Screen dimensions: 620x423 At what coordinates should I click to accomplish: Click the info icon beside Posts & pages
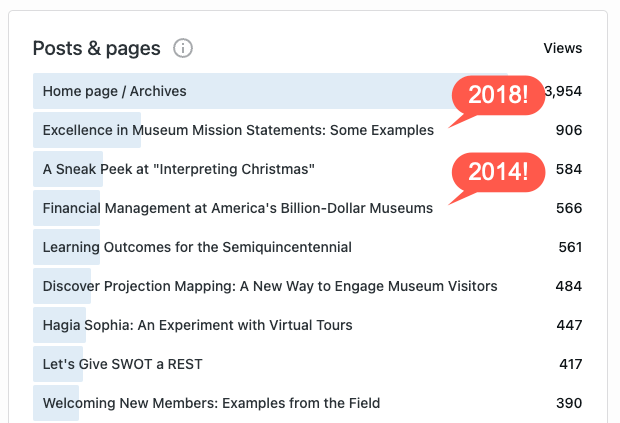pos(182,48)
